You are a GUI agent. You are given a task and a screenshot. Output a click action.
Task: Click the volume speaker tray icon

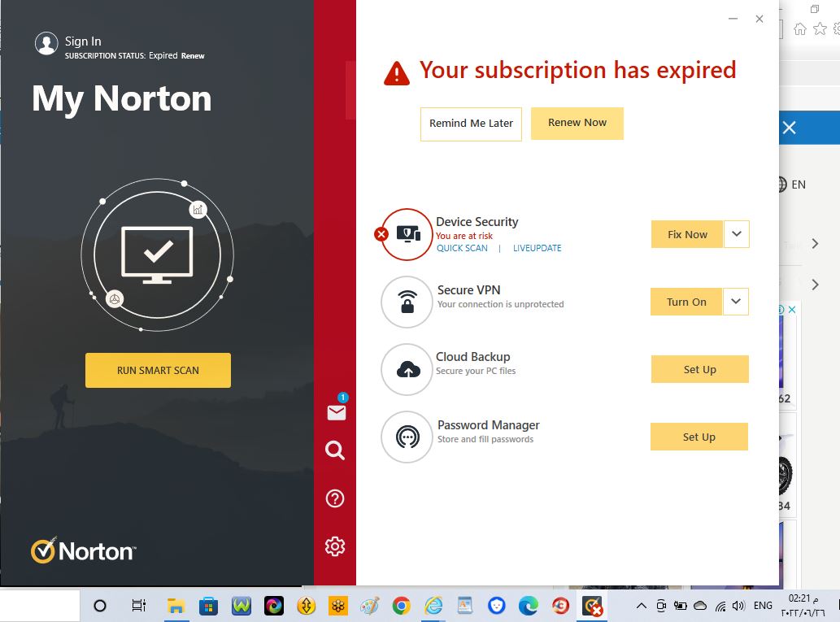pos(738,606)
